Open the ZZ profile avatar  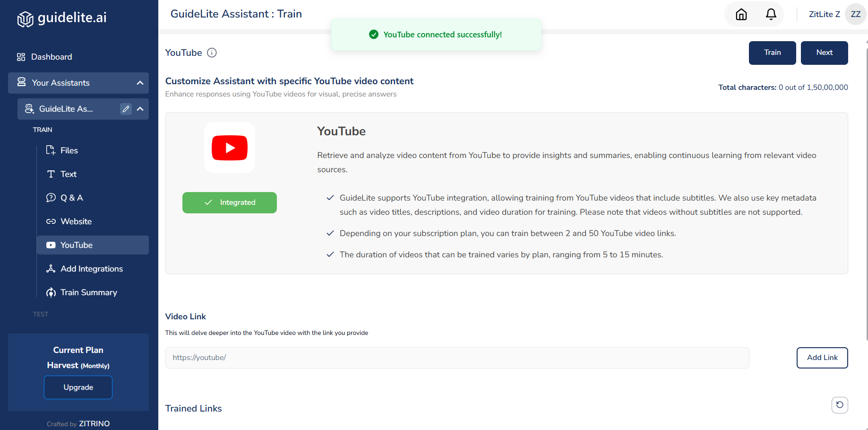click(x=855, y=14)
